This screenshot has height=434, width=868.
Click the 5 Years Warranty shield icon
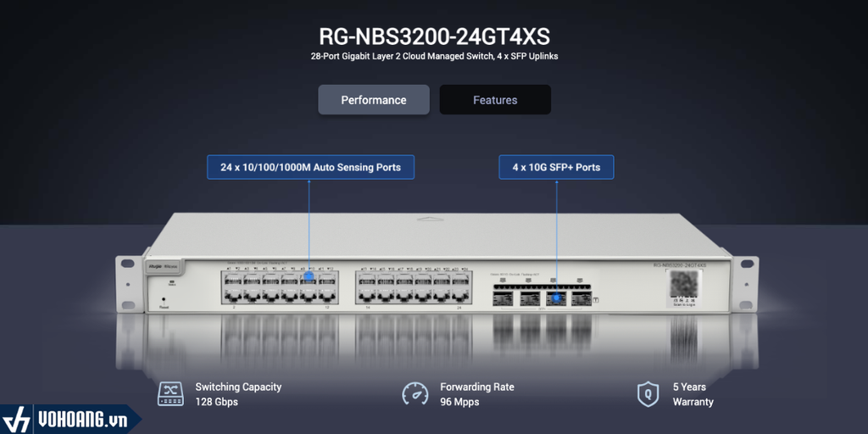[x=648, y=394]
